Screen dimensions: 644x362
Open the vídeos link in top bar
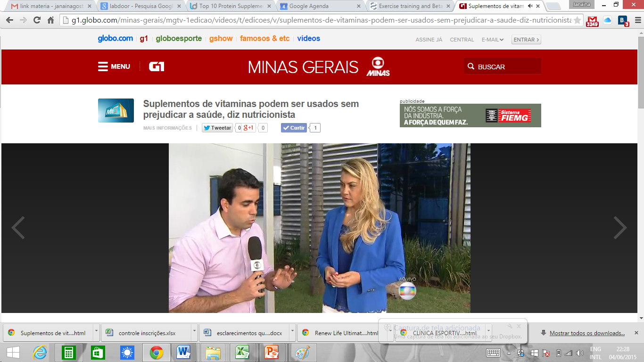pos(309,39)
